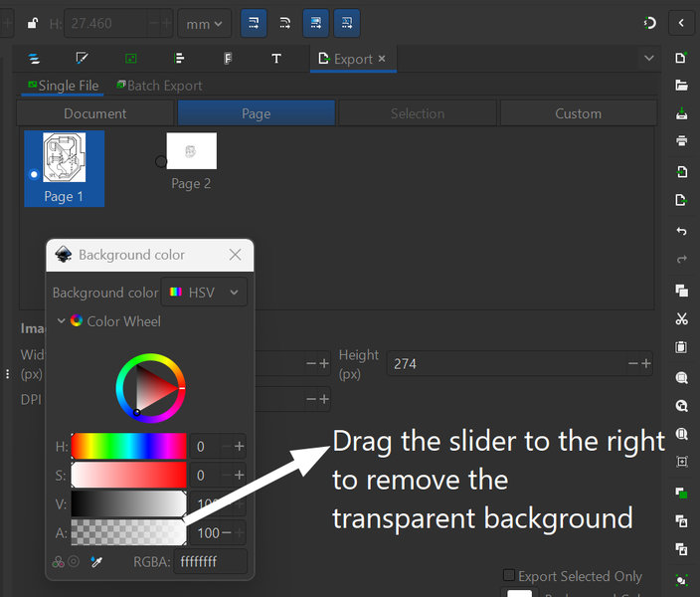This screenshot has width=700, height=597.
Task: Click the Height (px) input field
Action: [x=506, y=364]
